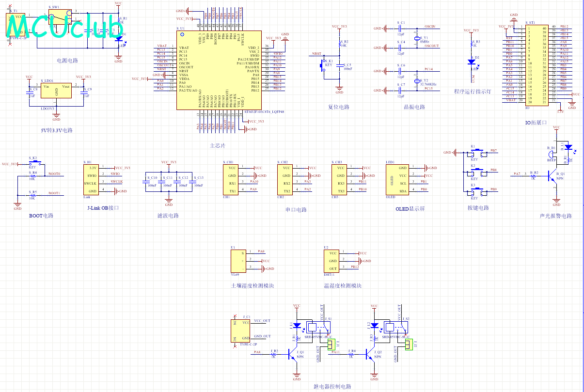
Task: Select the S_R4 10K resistor on BOOT0
Action: (33, 175)
